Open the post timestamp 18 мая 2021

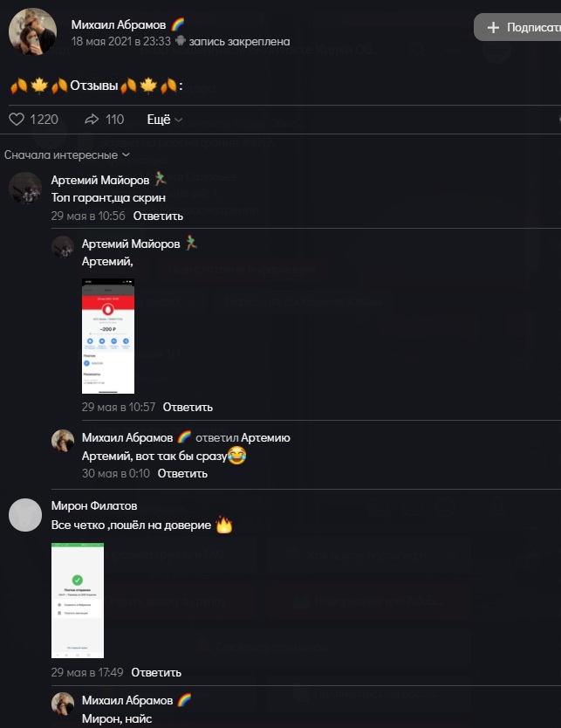(121, 41)
